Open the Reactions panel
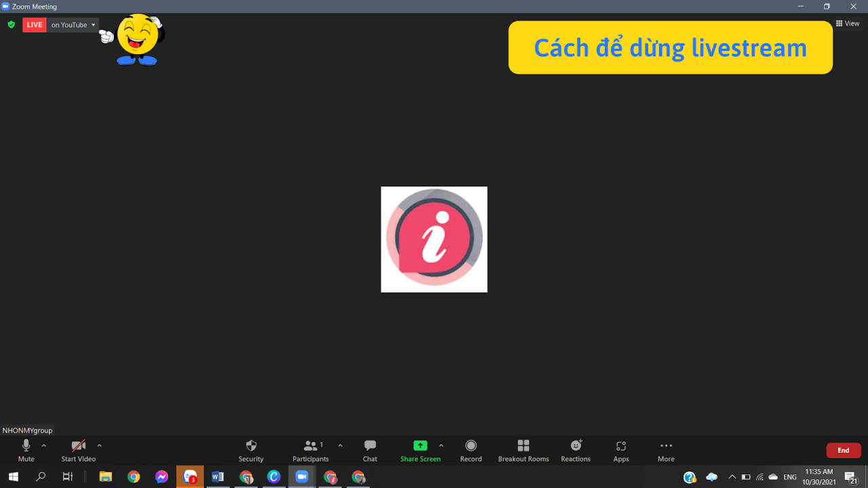The width and height of the screenshot is (868, 488). pos(575,449)
